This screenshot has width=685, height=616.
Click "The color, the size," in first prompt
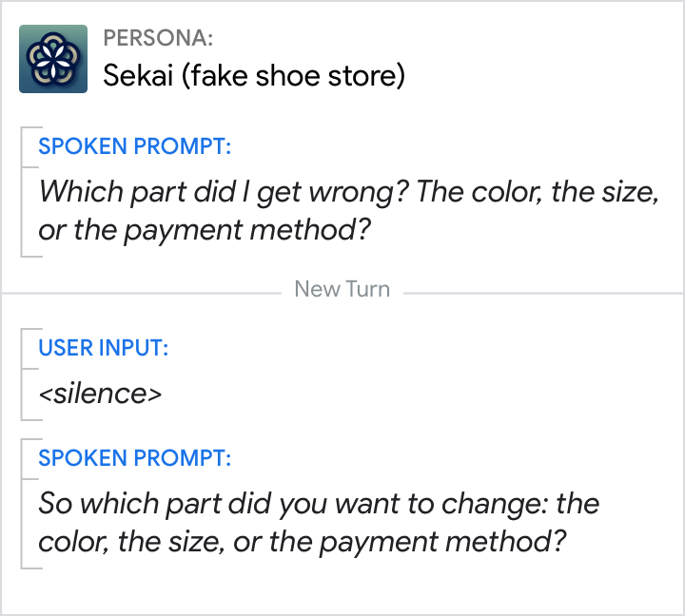[x=538, y=193]
